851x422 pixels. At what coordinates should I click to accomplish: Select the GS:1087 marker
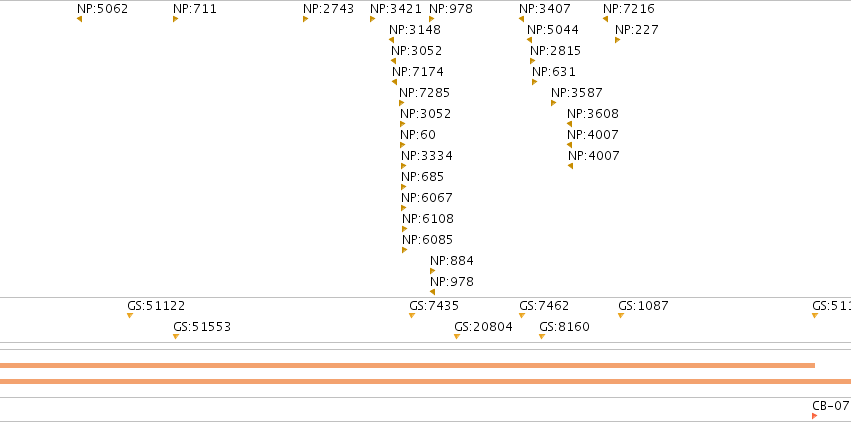tap(621, 316)
